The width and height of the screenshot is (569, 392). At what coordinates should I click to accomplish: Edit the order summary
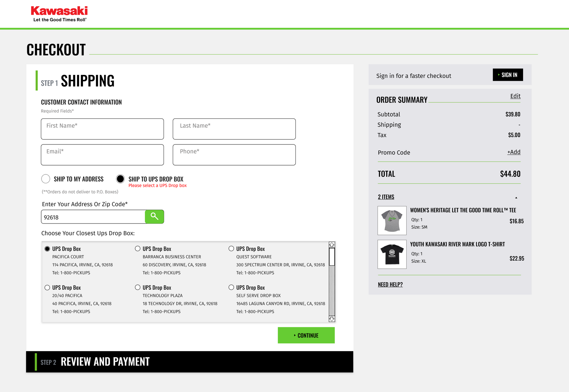515,96
